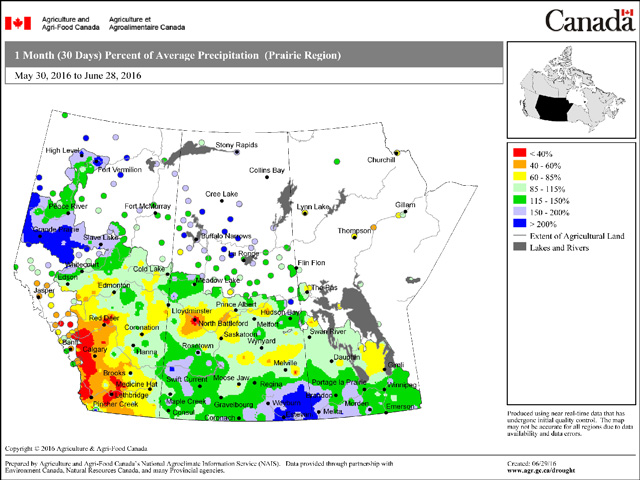640x480 pixels.
Task: Click the 'Medicine Hat' label
Action: tap(136, 384)
